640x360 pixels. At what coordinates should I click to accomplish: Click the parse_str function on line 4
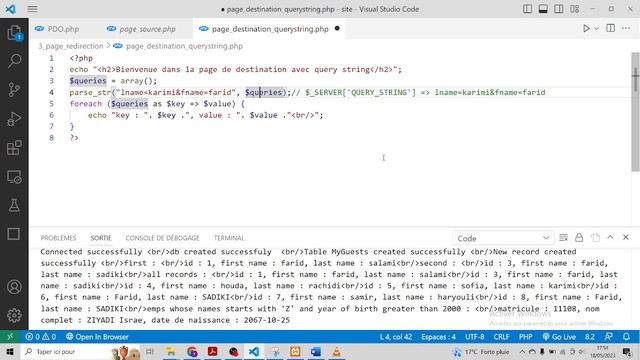pos(90,92)
